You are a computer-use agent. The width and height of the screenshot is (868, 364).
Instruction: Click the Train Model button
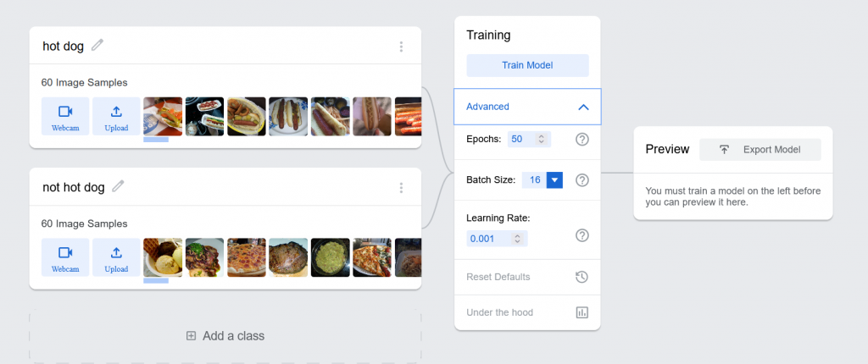(527, 65)
